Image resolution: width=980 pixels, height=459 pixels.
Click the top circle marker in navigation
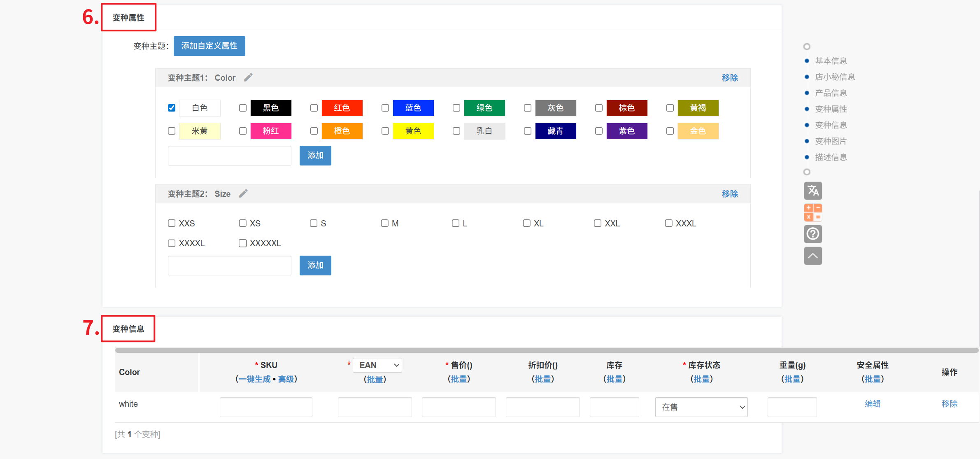click(807, 47)
